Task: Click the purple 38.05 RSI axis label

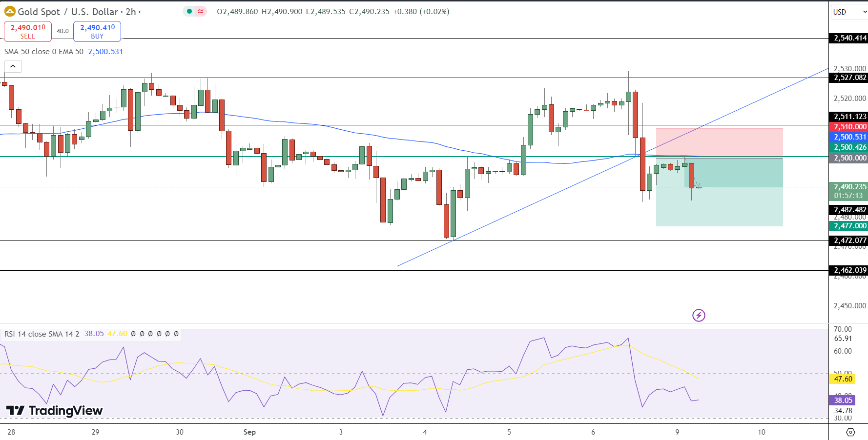Action: coord(843,400)
